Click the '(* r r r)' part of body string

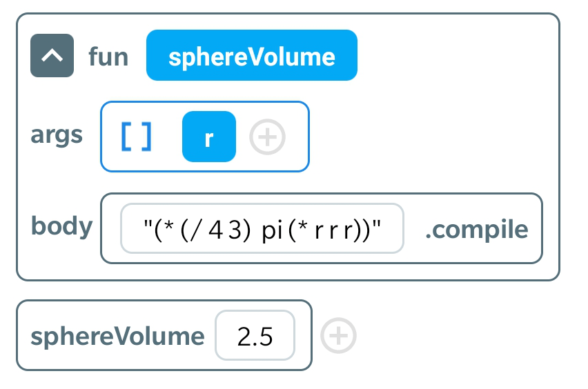330,229
